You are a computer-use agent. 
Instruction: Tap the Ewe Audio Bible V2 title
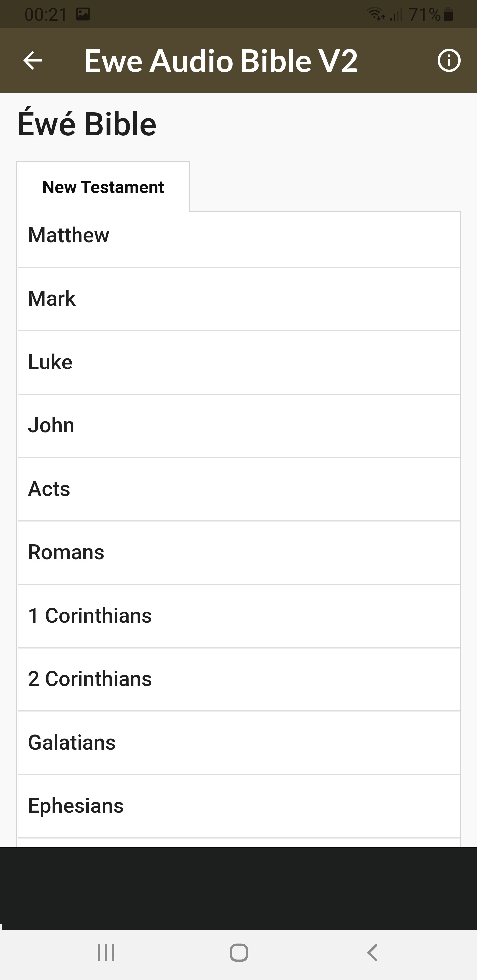coord(221,61)
